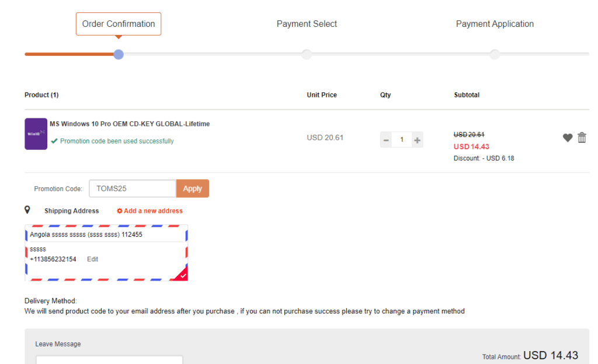598x364 pixels.
Task: Click the blue progress marker dot
Action: (x=119, y=54)
